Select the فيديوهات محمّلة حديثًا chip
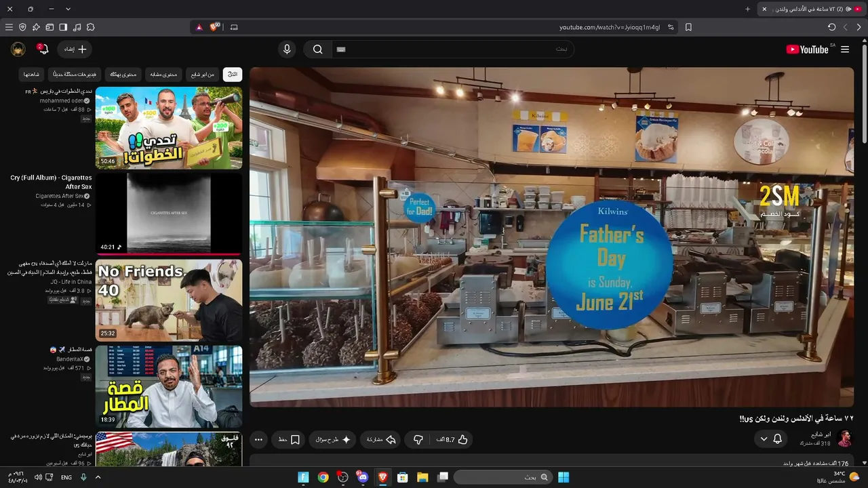Viewport: 868px width, 488px height. (x=75, y=74)
